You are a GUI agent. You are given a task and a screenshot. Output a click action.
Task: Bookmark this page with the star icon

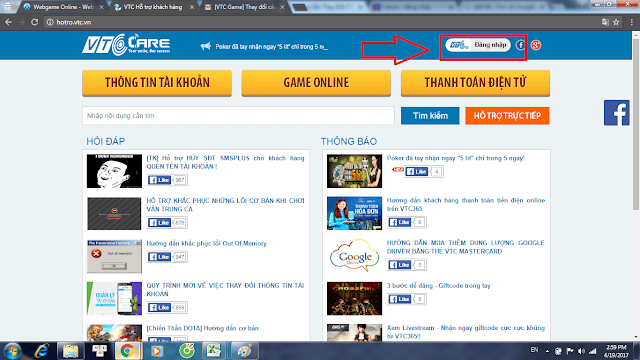coord(616,22)
